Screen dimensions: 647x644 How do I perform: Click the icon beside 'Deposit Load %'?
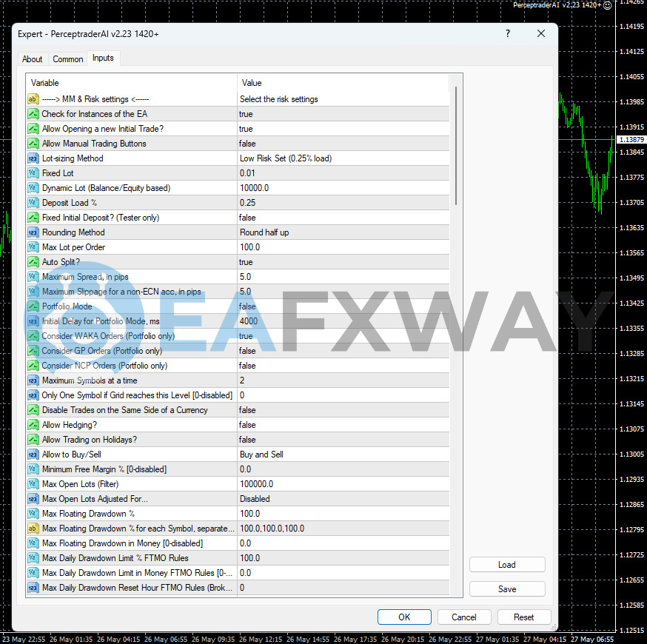click(x=33, y=203)
